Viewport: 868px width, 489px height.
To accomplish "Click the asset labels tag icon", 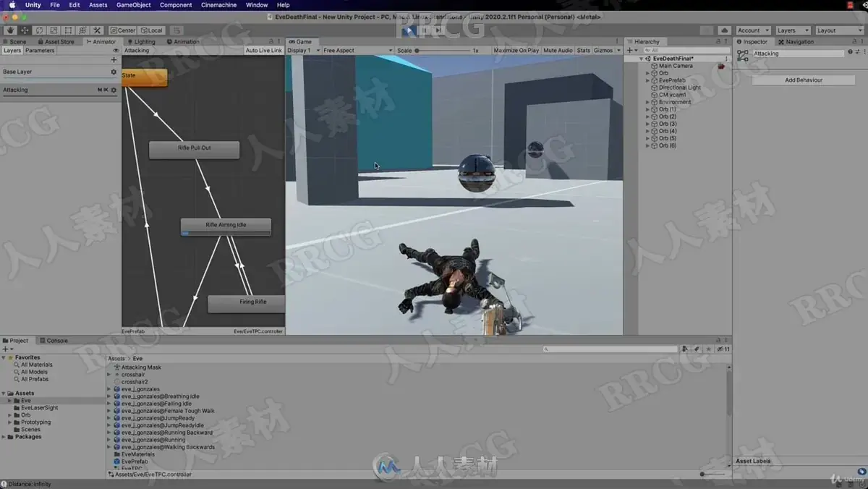I will 862,471.
